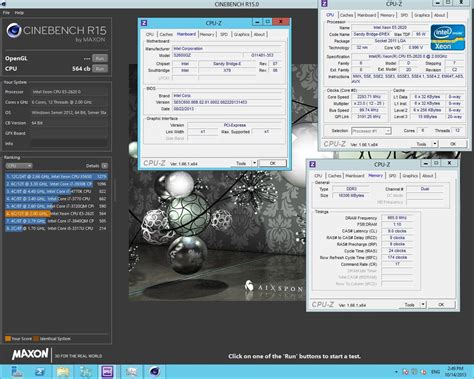Open Mainboard tab in Memory CPU-Z window
This screenshot has width=474, height=379.
(x=355, y=176)
